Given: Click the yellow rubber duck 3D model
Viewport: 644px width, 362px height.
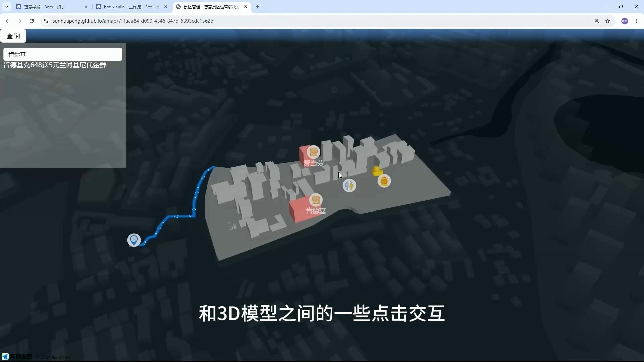Looking at the screenshot, I should [x=377, y=171].
